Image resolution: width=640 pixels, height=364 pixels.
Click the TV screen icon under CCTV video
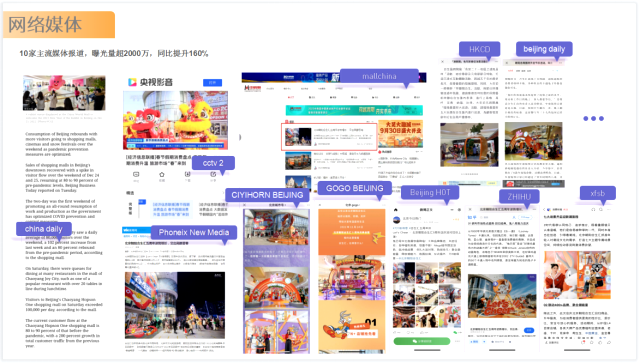coord(136,174)
